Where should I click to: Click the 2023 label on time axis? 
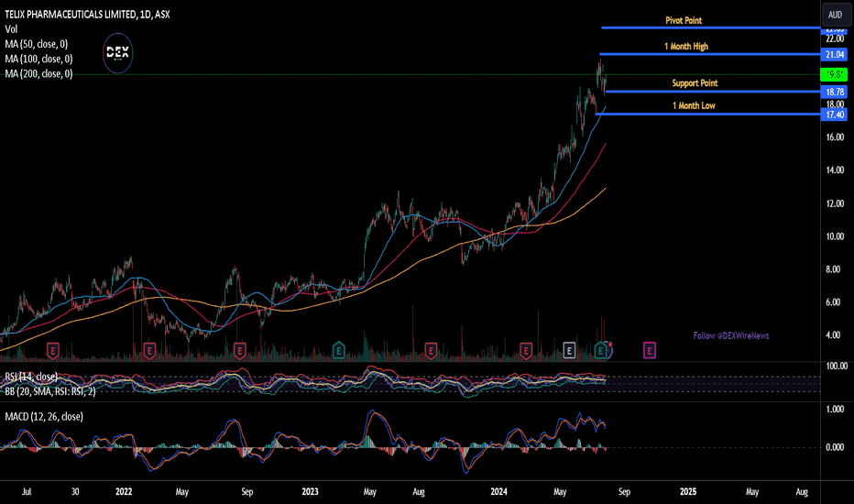point(310,491)
